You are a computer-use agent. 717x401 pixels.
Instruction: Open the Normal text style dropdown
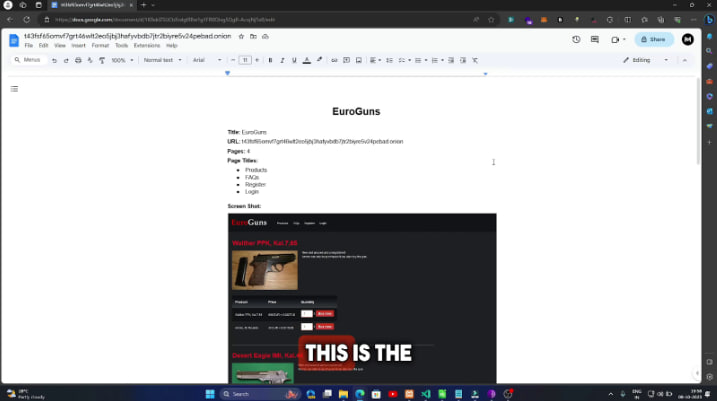[162, 60]
